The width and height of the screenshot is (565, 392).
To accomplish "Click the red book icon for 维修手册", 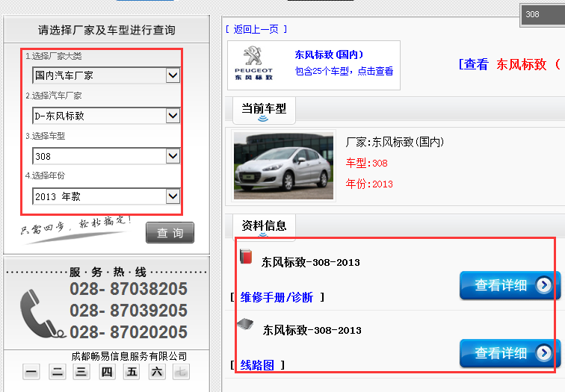I will coord(246,257).
